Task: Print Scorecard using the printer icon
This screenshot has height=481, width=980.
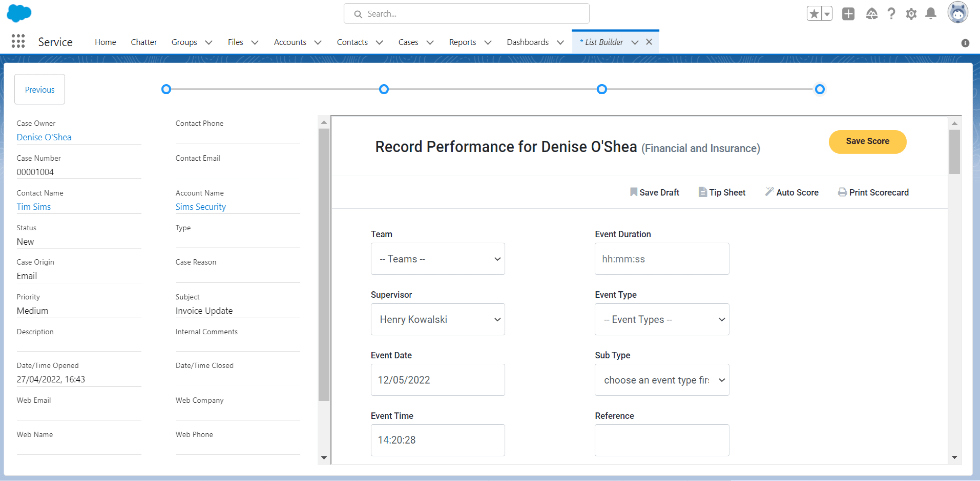Action: coord(874,192)
